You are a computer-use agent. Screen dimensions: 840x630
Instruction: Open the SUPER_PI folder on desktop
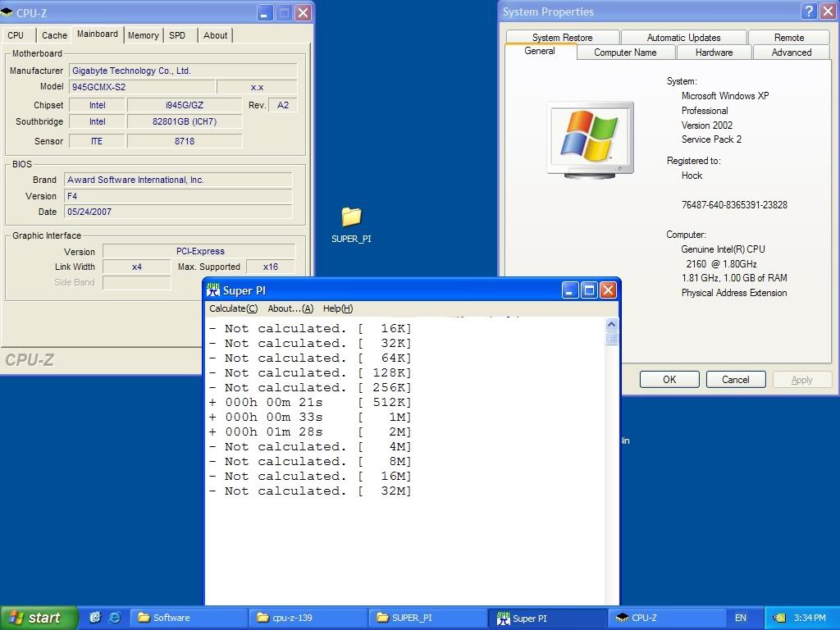[351, 218]
